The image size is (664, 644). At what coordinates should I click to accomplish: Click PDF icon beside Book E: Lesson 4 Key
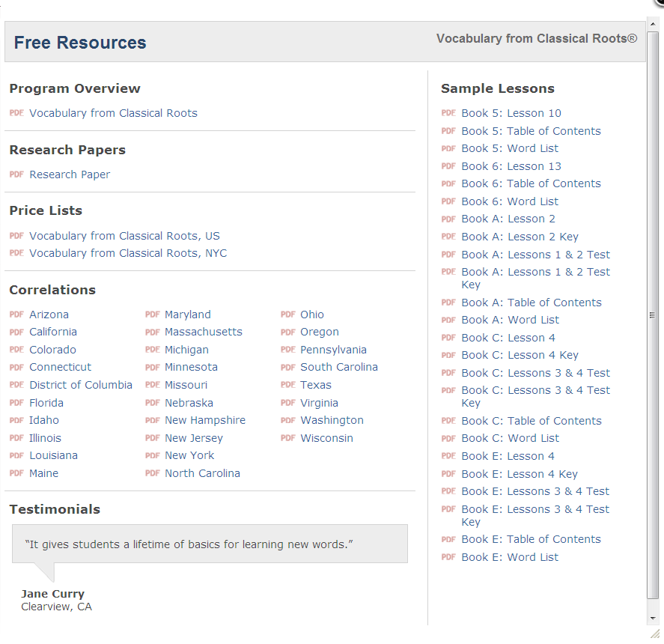click(x=448, y=474)
